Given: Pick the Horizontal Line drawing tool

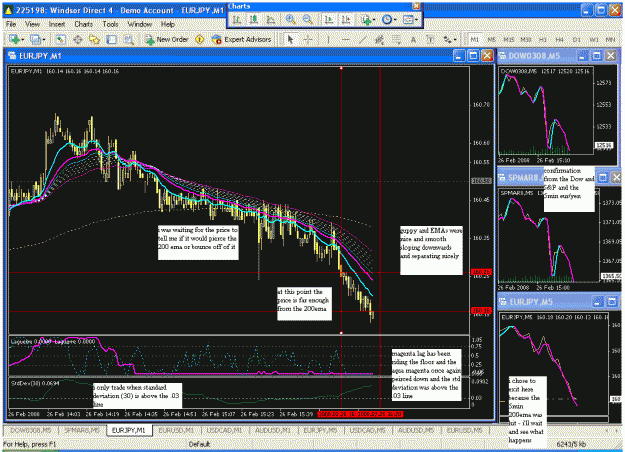Looking at the screenshot, I should click(345, 39).
